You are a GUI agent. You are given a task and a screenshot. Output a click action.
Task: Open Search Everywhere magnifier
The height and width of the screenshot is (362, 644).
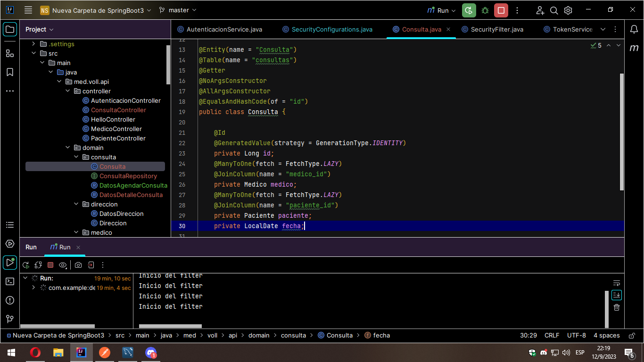(x=554, y=10)
